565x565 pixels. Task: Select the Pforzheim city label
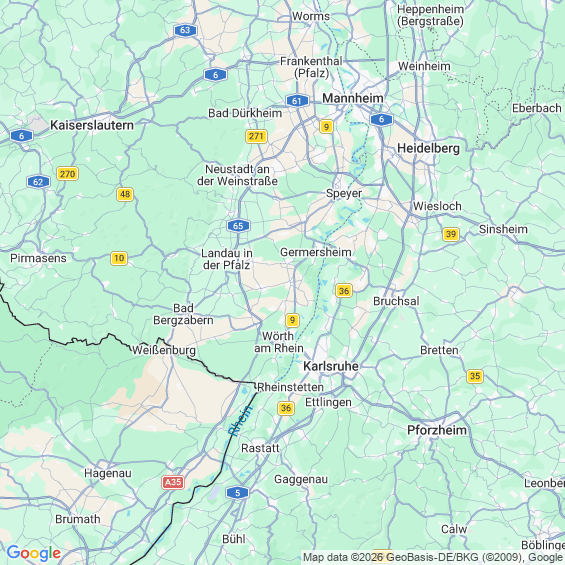point(437,430)
